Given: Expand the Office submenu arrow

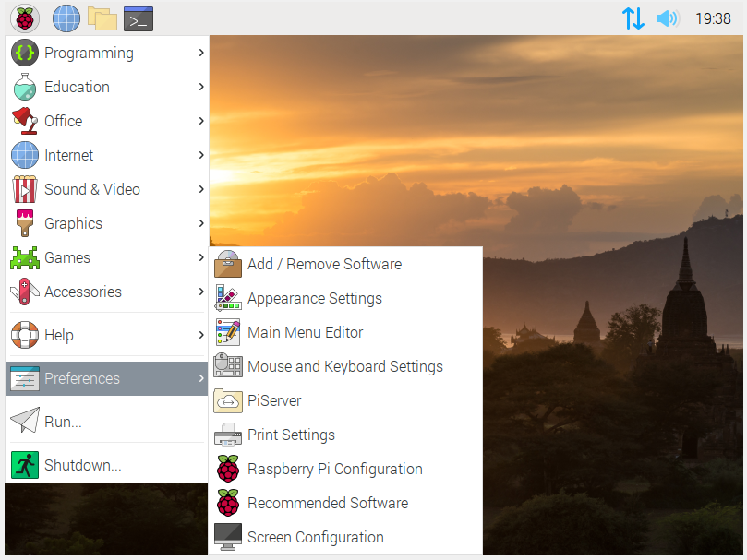Looking at the screenshot, I should point(201,121).
